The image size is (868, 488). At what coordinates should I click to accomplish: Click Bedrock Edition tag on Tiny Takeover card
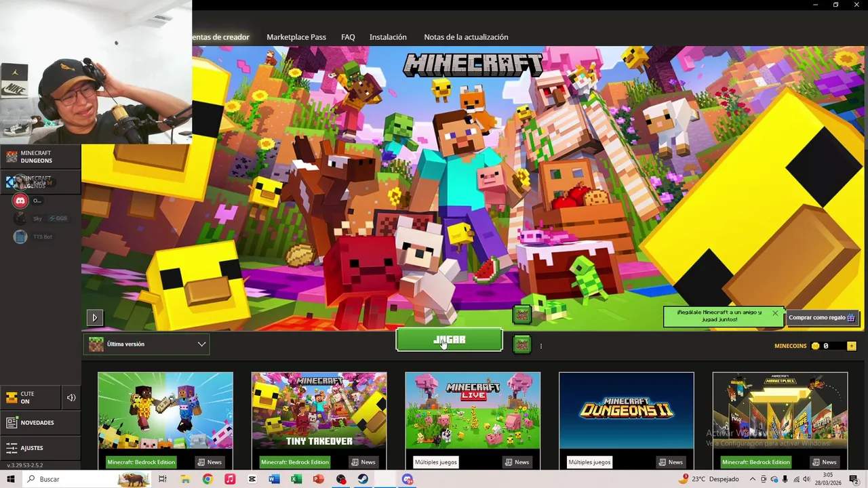[x=294, y=462]
